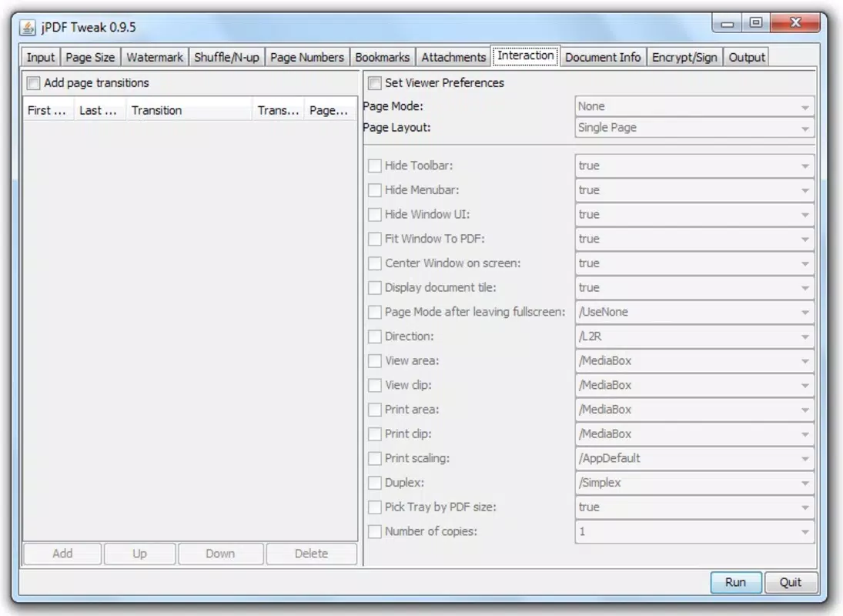Switch to the Page Size tab
Viewport: 843px width, 616px height.
click(x=90, y=57)
